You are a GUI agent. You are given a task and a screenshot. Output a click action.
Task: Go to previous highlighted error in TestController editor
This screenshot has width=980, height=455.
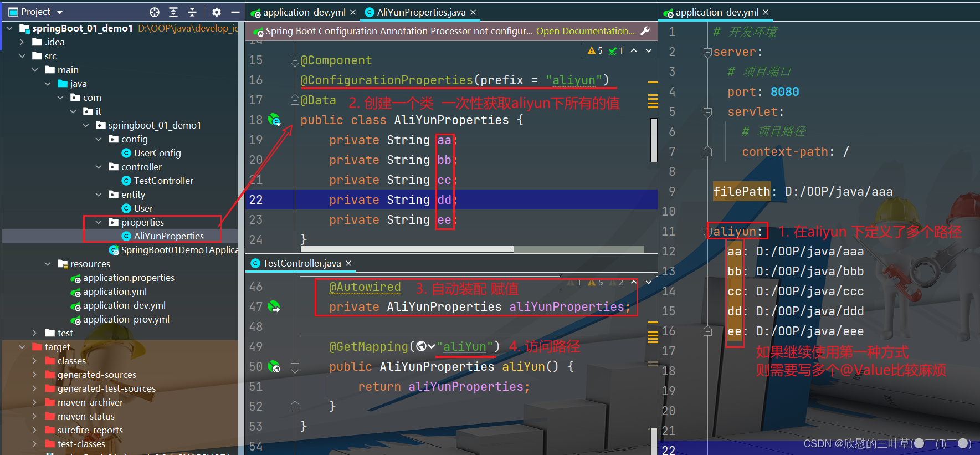tap(634, 282)
